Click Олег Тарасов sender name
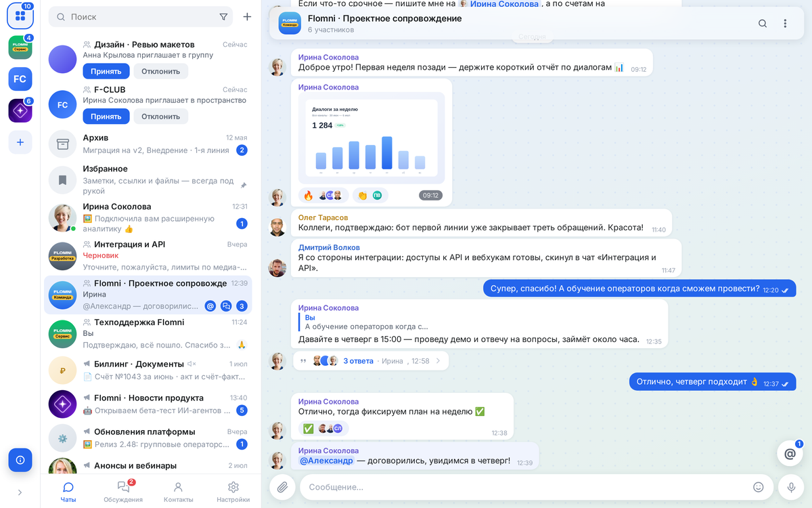812x508 pixels. (323, 217)
